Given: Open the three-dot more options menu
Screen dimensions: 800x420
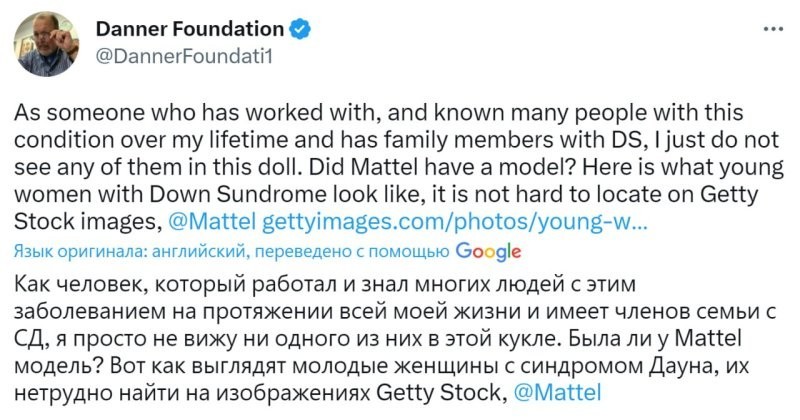Looking at the screenshot, I should 772,28.
